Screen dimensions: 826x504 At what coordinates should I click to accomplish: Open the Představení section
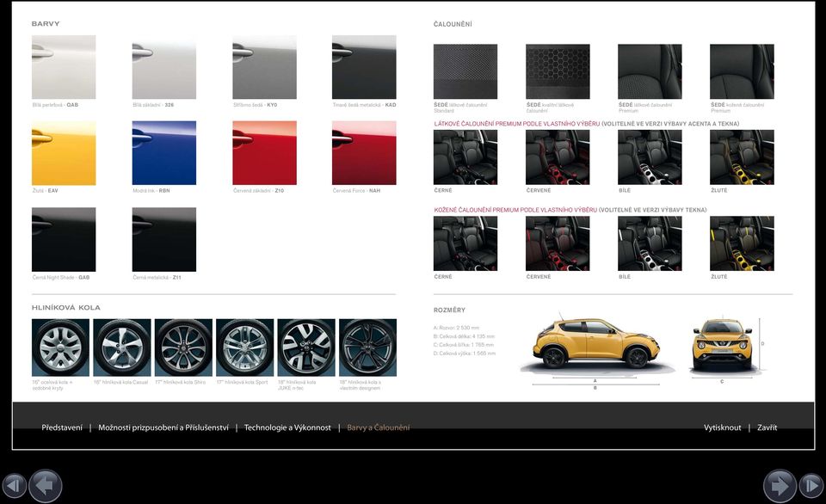62,427
